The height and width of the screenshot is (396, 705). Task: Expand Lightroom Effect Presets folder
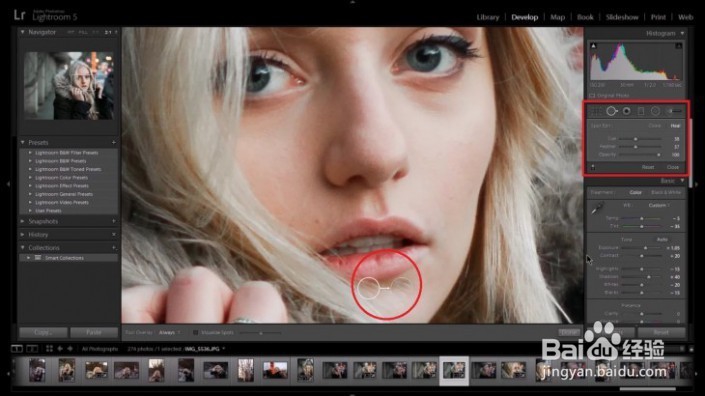point(30,186)
